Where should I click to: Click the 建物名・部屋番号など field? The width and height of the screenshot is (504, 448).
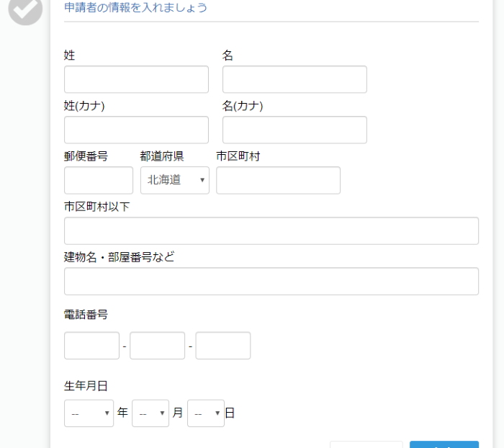tap(271, 282)
